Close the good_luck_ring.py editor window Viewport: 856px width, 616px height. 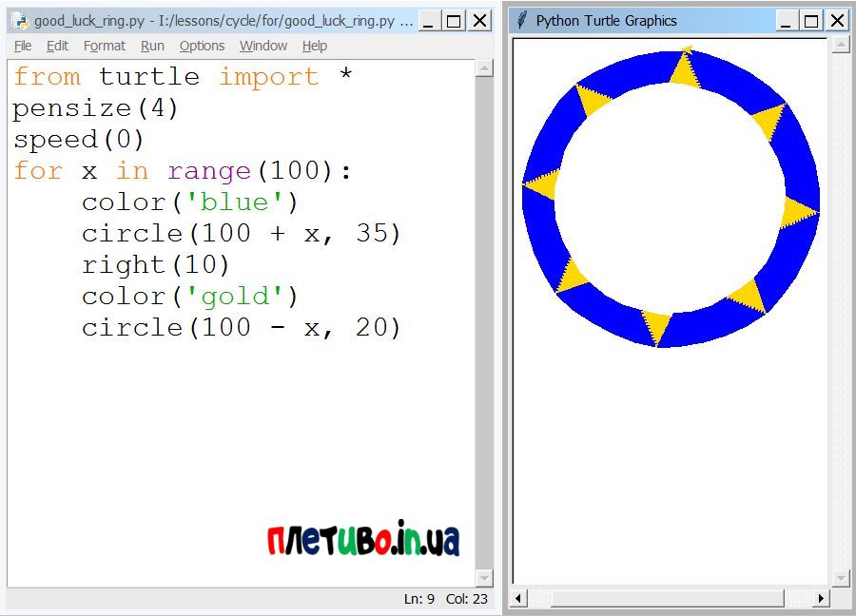tap(479, 21)
